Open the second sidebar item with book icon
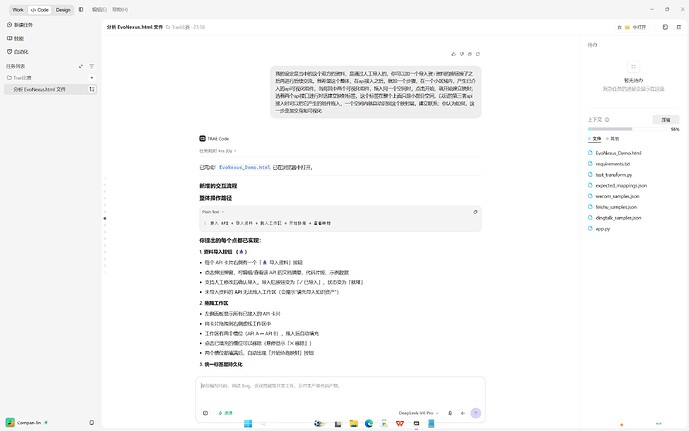The image size is (689, 431). click(15, 39)
